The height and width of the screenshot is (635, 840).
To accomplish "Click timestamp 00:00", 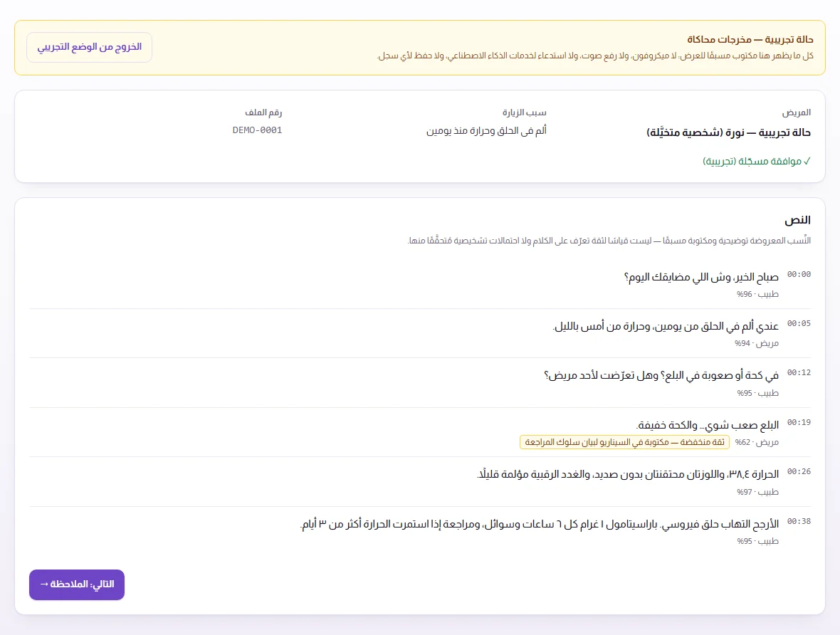I will pos(799,274).
